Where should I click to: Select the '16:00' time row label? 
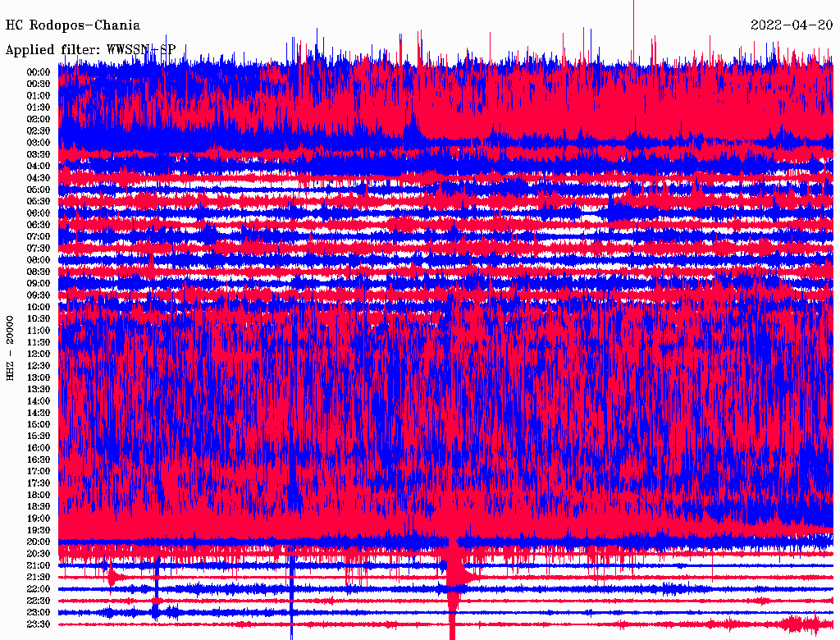(x=39, y=448)
